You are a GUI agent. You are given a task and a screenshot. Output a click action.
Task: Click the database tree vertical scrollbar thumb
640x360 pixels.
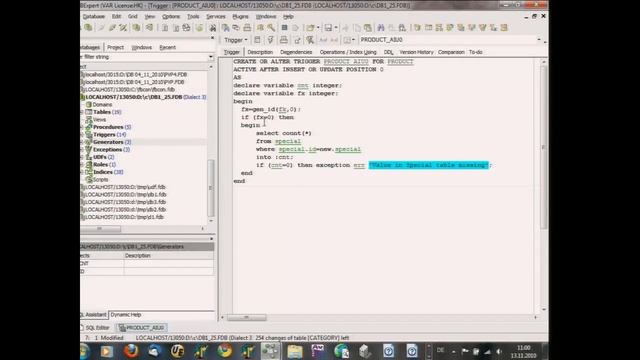pos(211,188)
